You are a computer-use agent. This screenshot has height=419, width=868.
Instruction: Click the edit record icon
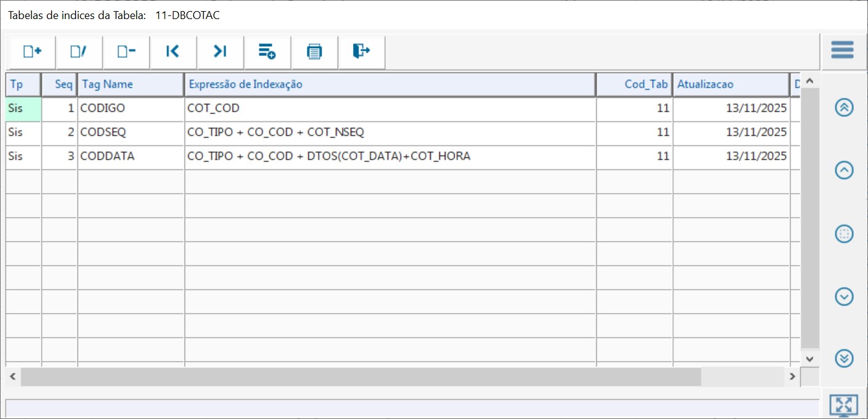(79, 52)
